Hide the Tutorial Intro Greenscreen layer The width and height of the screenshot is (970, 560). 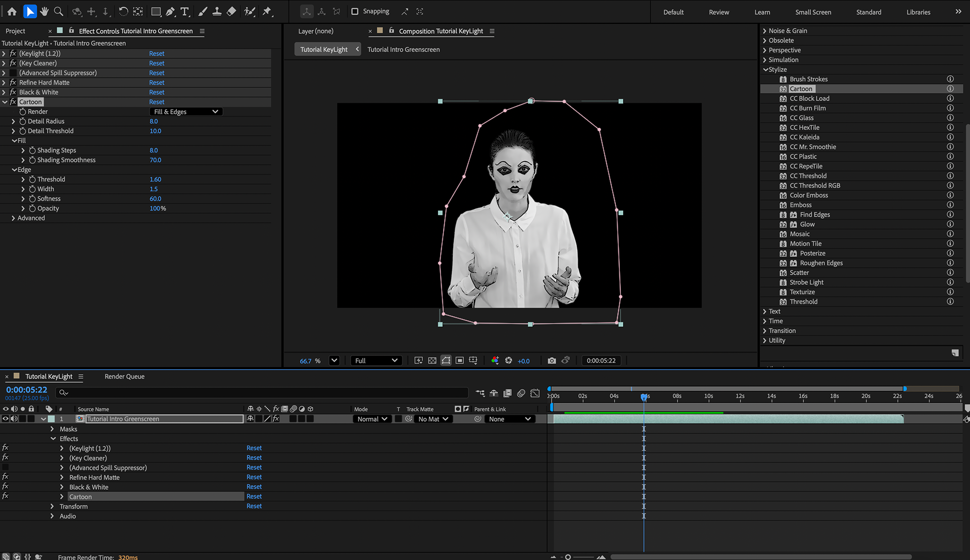[x=6, y=419]
